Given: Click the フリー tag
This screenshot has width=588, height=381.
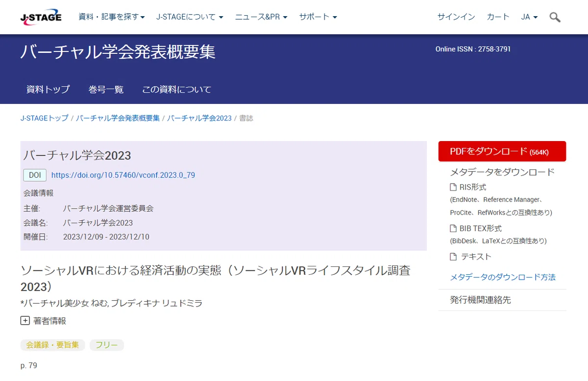Looking at the screenshot, I should click(106, 345).
